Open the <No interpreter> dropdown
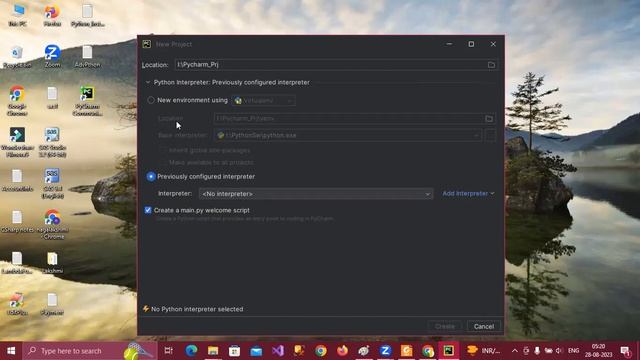Image resolution: width=640 pixels, height=360 pixels. click(x=316, y=194)
